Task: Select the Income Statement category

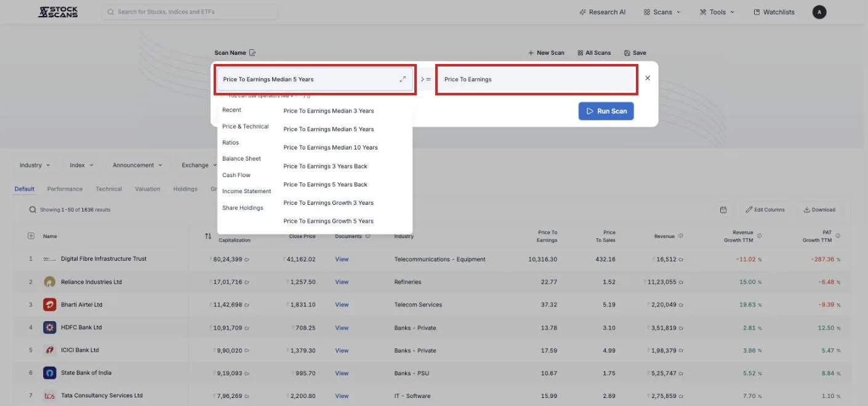Action: 246,191
